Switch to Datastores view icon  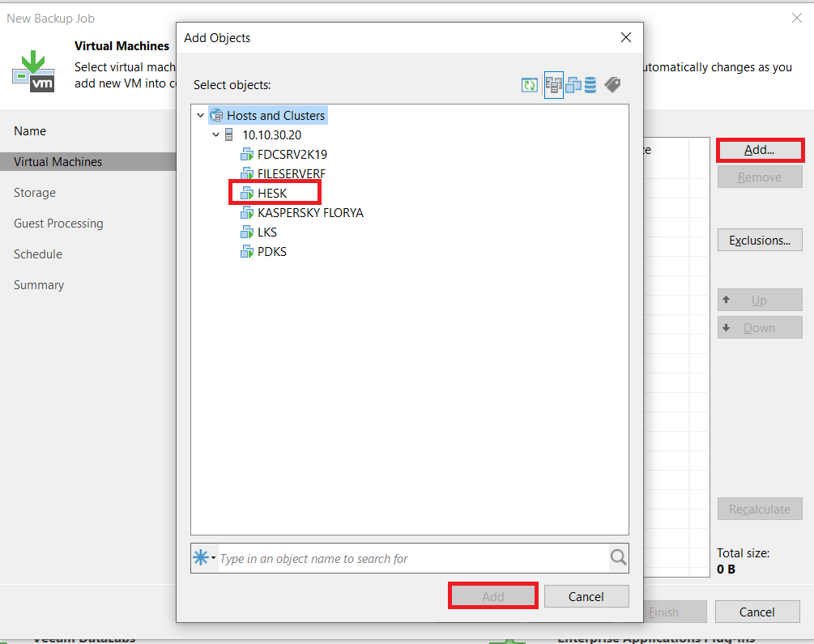point(590,85)
